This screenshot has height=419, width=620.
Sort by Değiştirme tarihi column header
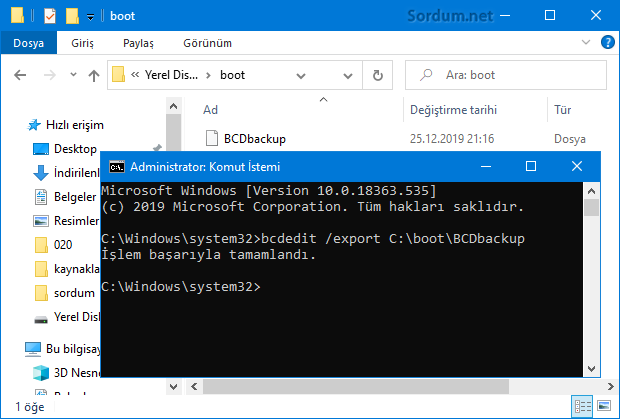point(453,110)
